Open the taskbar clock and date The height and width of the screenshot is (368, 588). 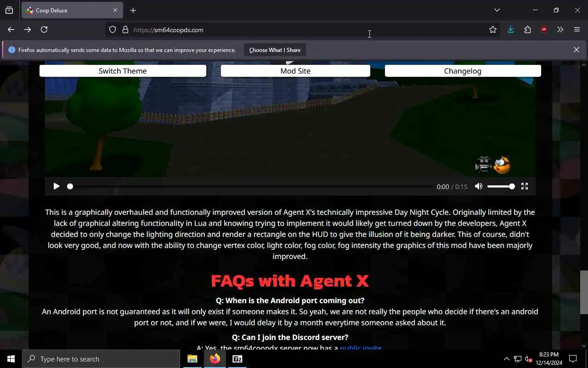tap(549, 359)
